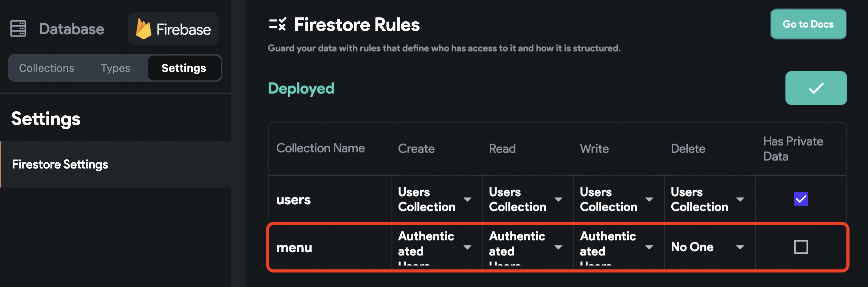
Task: Open the Write rule dropdown for menu
Action: 650,247
